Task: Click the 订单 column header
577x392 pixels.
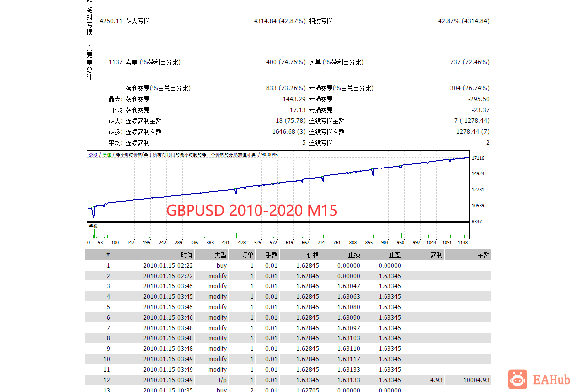Action: (242, 255)
